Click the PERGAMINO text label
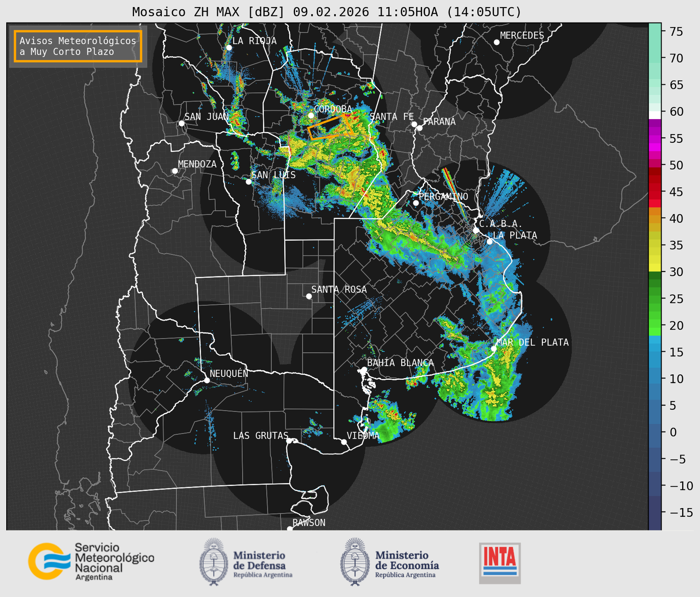700x597 pixels. 443,196
